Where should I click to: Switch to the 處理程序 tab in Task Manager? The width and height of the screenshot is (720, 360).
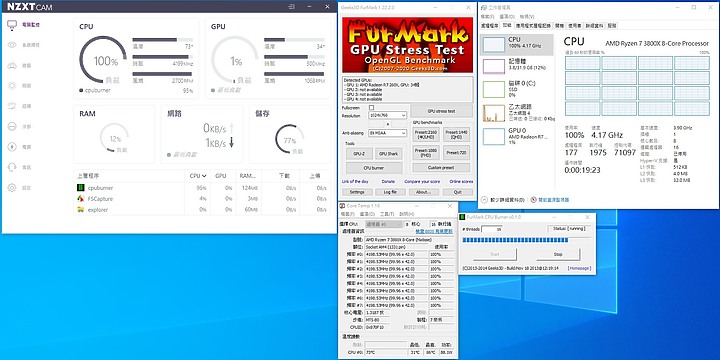489,26
